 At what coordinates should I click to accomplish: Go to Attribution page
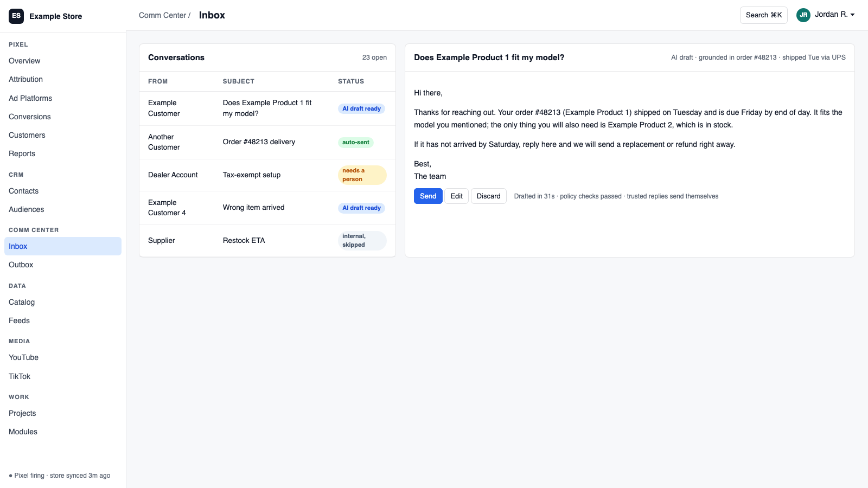click(x=63, y=79)
